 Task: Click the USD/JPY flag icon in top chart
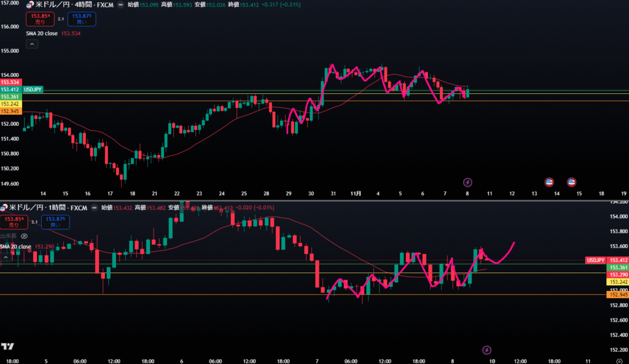click(x=29, y=5)
